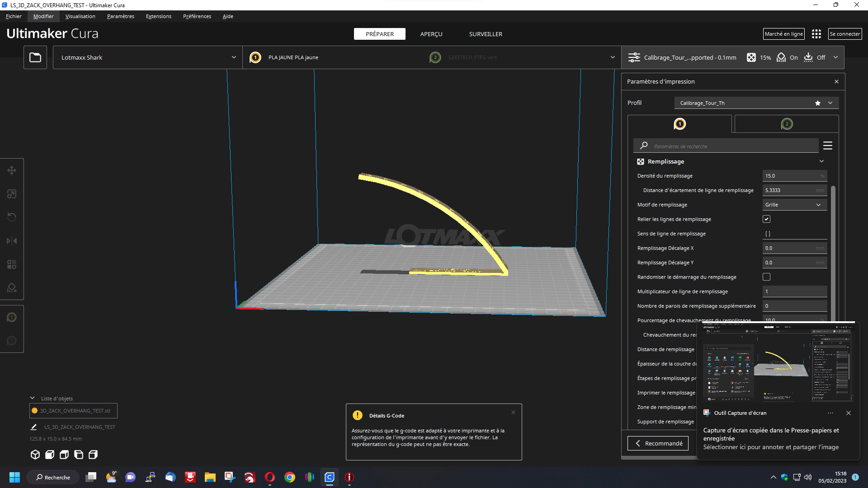The height and width of the screenshot is (488, 868).
Task: Select the Rotate tool icon
Action: pyautogui.click(x=12, y=217)
